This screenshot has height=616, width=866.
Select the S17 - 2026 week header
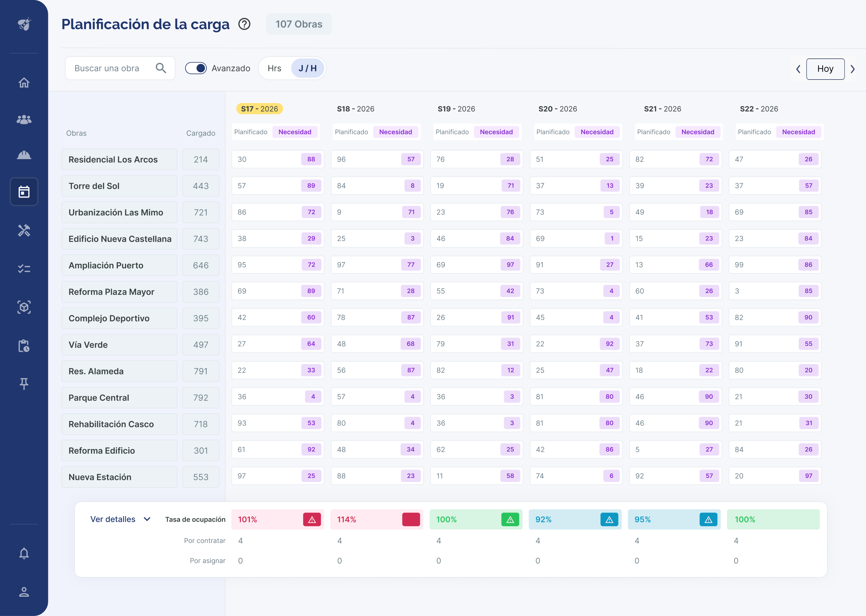[259, 109]
